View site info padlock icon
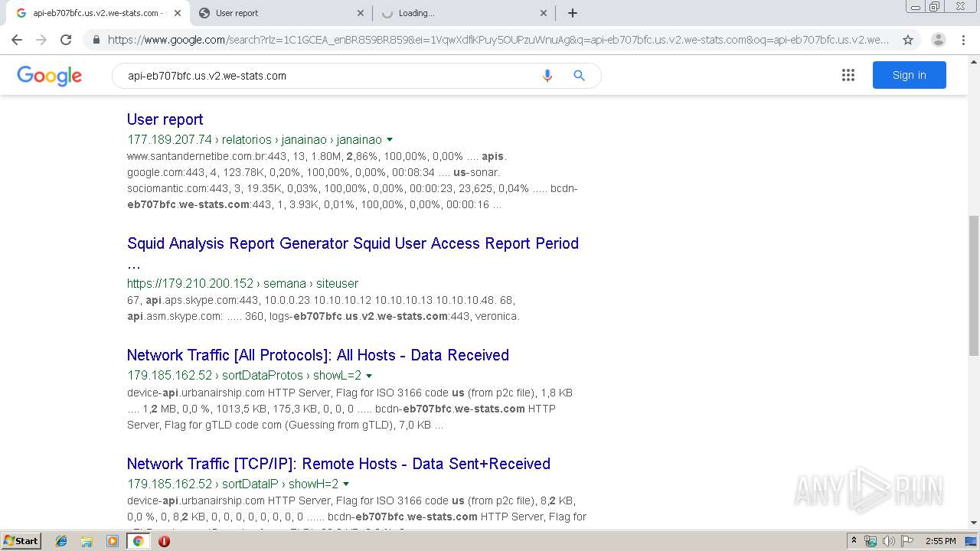The image size is (980, 551). 96,40
